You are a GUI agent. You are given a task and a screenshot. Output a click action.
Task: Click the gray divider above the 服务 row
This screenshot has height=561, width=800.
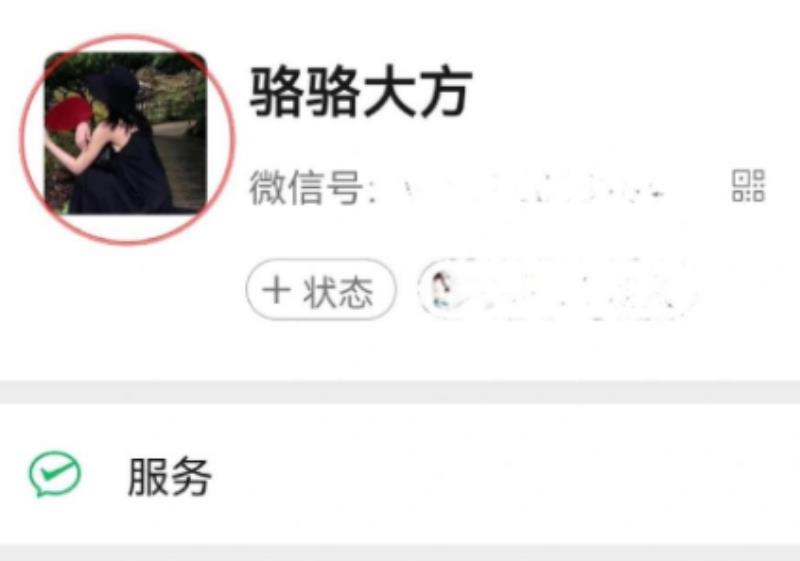(400, 392)
